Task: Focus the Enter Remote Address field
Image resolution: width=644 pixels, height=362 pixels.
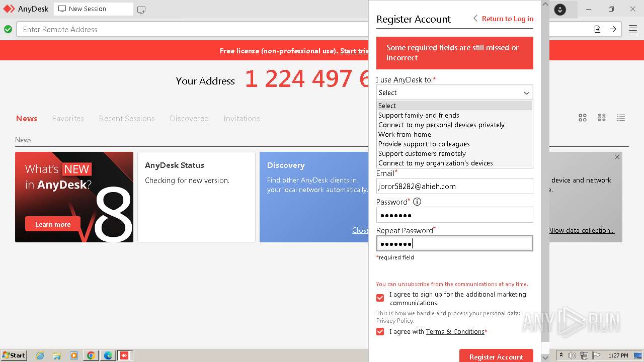Action: [x=194, y=29]
